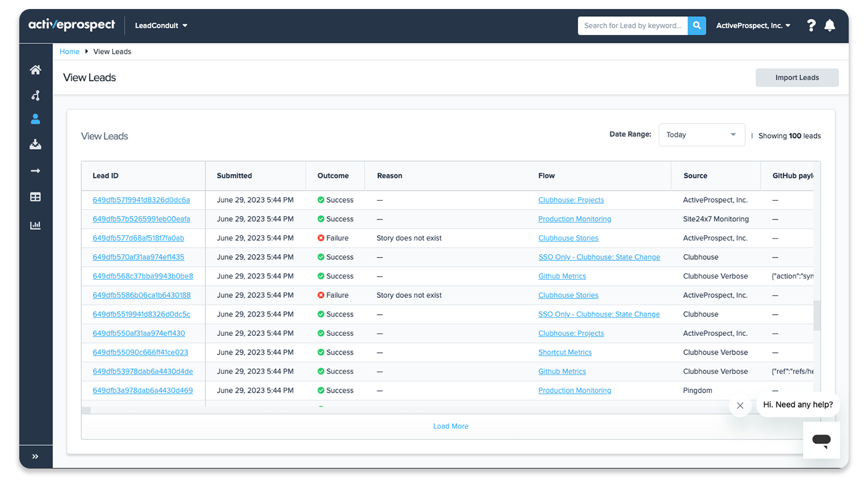
Task: Expand the LeadConduit product dropdown
Action: [162, 26]
